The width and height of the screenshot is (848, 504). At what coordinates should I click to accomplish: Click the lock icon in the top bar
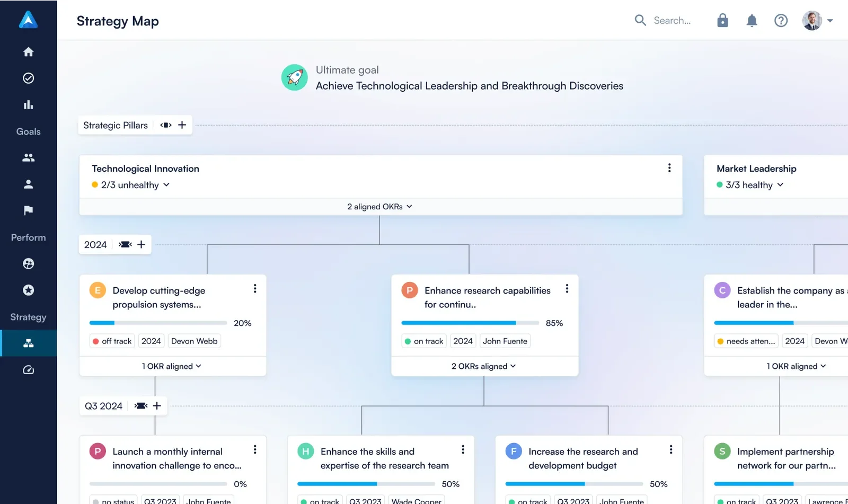[722, 20]
